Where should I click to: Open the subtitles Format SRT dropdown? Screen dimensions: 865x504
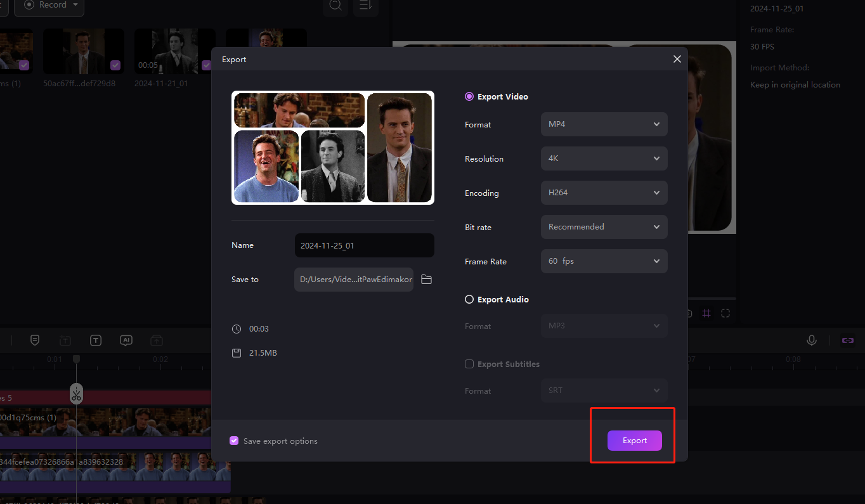tap(604, 391)
